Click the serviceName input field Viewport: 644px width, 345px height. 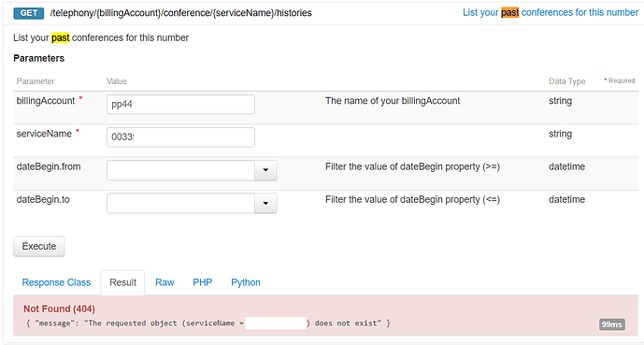(180, 137)
